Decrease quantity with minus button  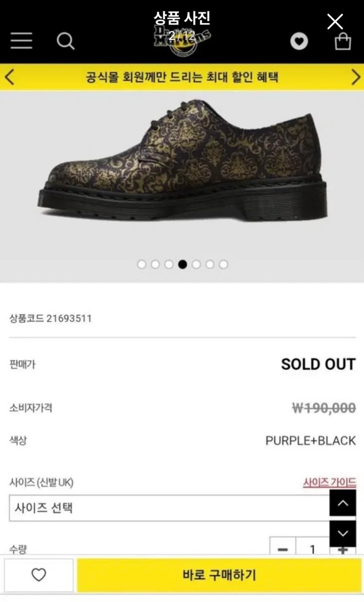coord(283,549)
